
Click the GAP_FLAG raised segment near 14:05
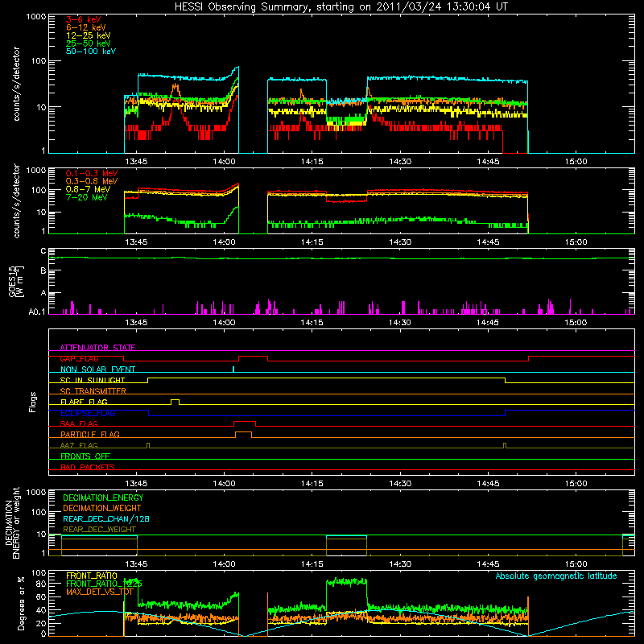[253, 357]
